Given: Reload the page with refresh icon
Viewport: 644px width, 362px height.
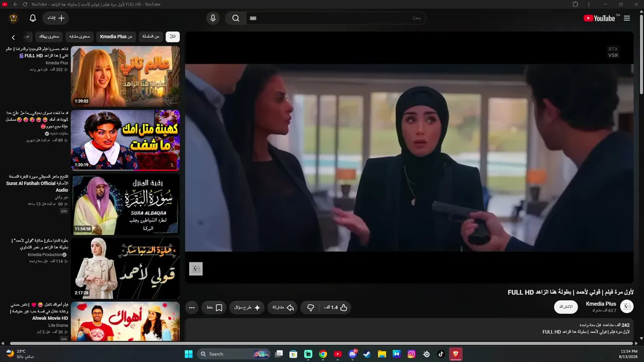Looking at the screenshot, I should (x=26, y=5).
